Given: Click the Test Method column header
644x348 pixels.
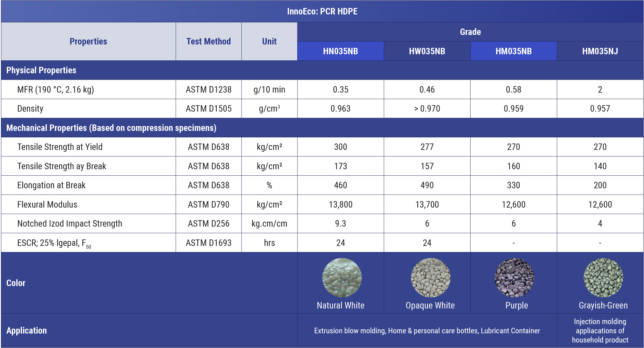Looking at the screenshot, I should tap(208, 41).
